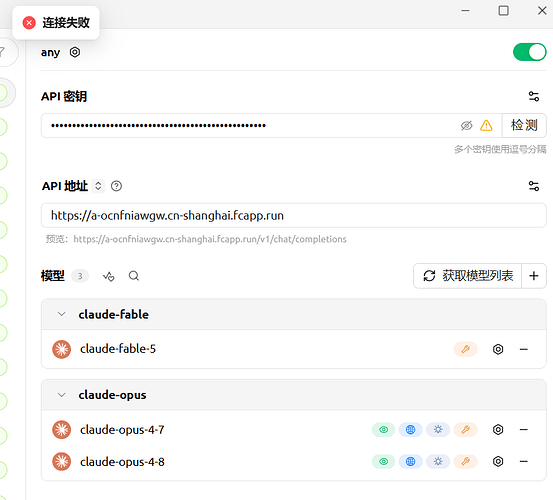The width and height of the screenshot is (553, 500).
Task: Click claude-opus-4-7 wrench tool tag
Action: [x=465, y=429]
